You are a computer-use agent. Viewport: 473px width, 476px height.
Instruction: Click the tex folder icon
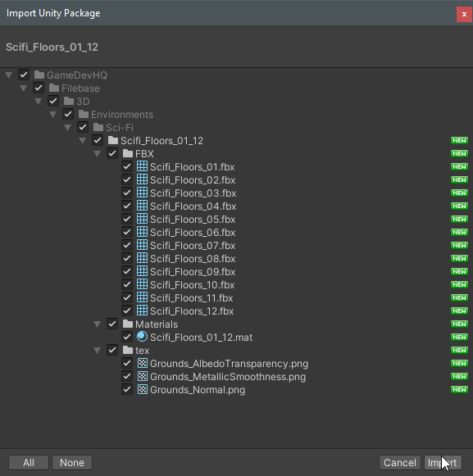tap(128, 350)
